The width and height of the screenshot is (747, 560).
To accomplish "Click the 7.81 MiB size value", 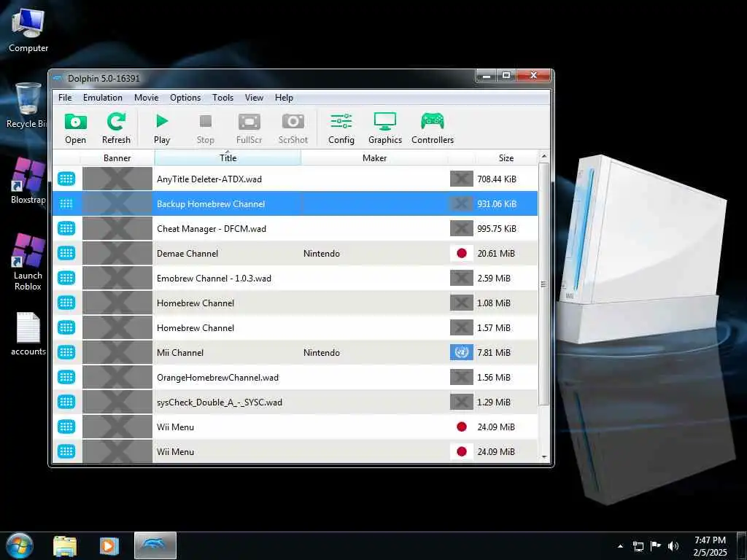I will (494, 353).
